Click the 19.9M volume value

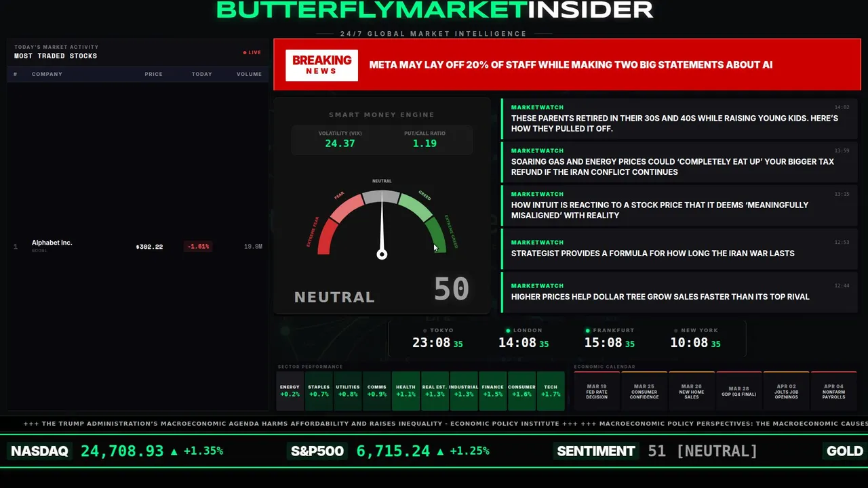pos(253,247)
